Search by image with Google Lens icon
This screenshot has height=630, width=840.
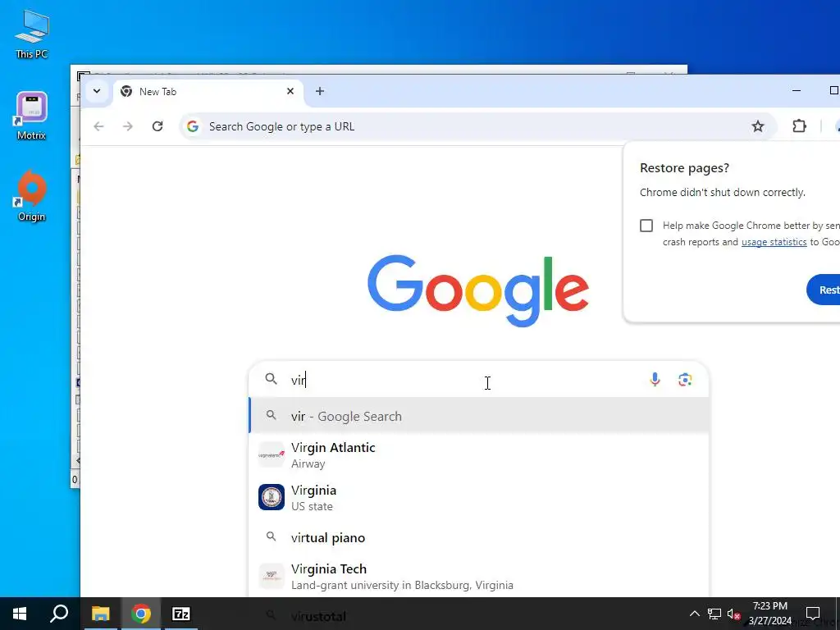(685, 380)
